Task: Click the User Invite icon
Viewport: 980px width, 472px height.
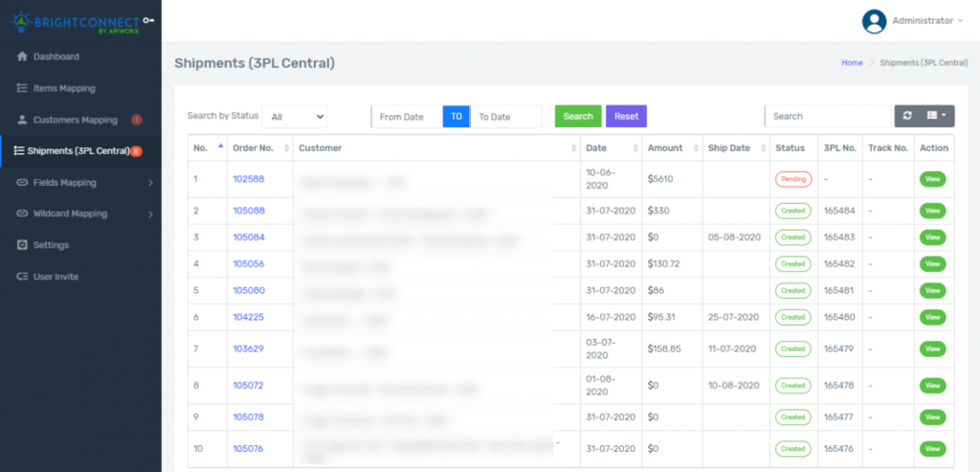Action: point(22,277)
